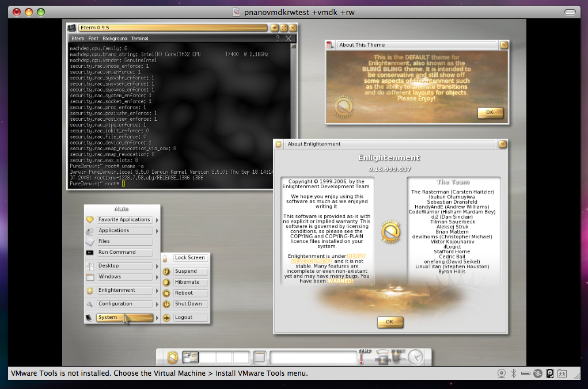Expand the Favorite Applications submenu arrow
This screenshot has height=389, width=588.
[157, 220]
